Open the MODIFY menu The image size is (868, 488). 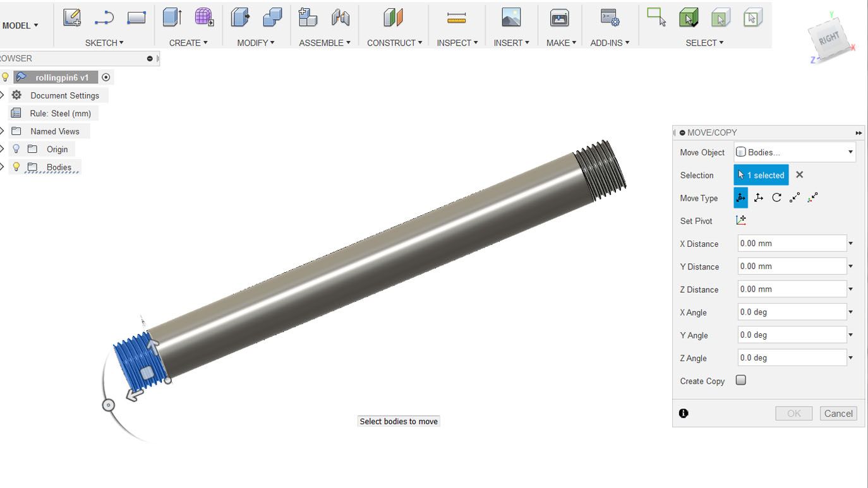pyautogui.click(x=256, y=43)
